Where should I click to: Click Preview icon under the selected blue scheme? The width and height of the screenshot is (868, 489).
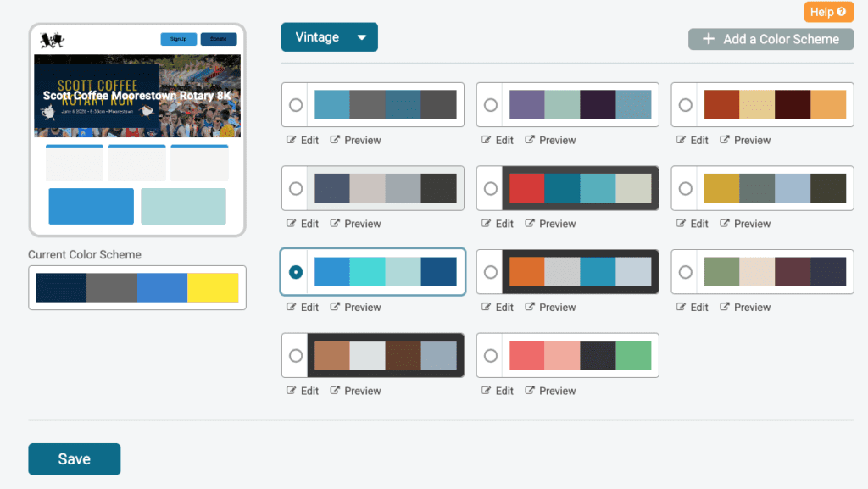coord(335,307)
